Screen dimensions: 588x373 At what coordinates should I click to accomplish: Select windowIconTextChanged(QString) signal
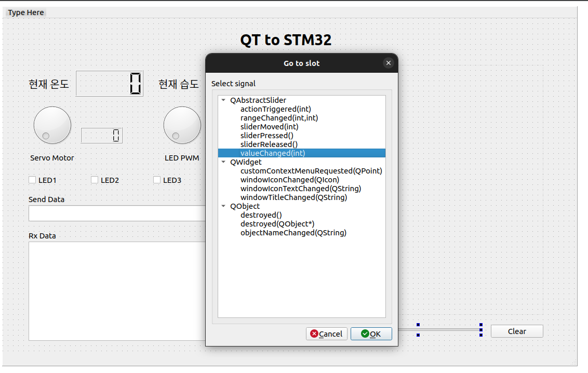coord(300,189)
